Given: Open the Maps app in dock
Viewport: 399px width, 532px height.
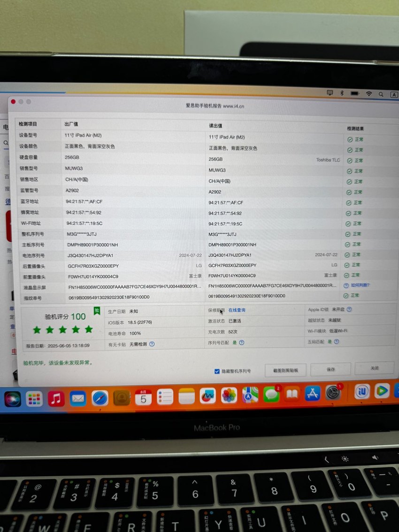Looking at the screenshot, I should pyautogui.click(x=250, y=395).
